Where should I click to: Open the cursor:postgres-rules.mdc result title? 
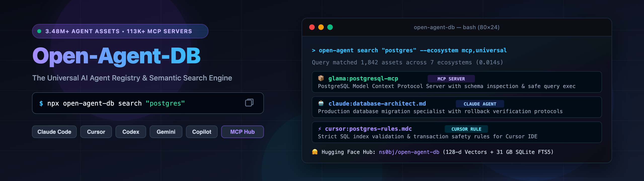pyautogui.click(x=368, y=129)
